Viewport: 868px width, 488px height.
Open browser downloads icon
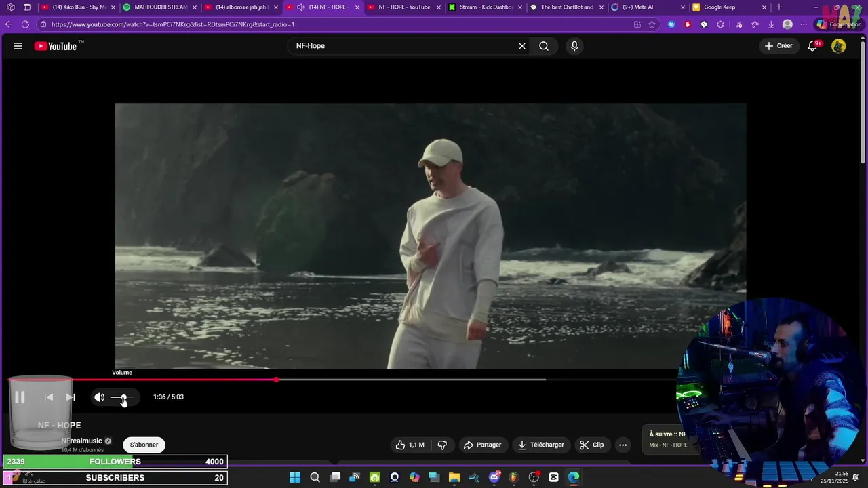(x=771, y=24)
